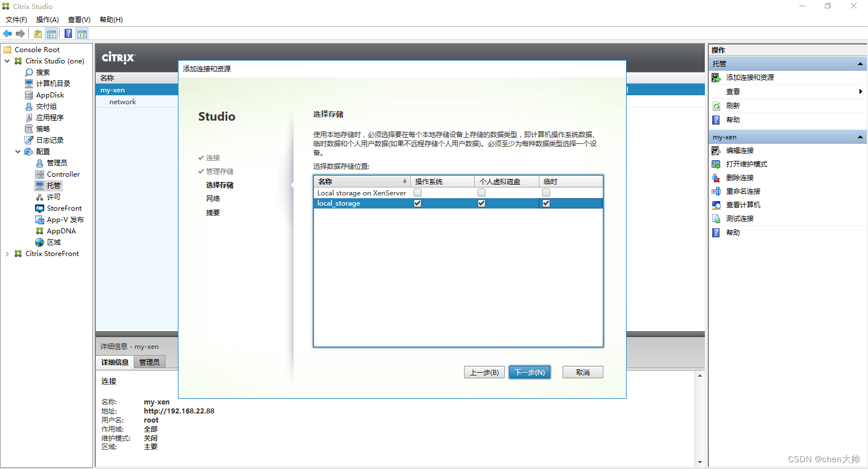The height and width of the screenshot is (469, 868).
Task: Uncheck 临时 for local_storage row
Action: (x=546, y=203)
